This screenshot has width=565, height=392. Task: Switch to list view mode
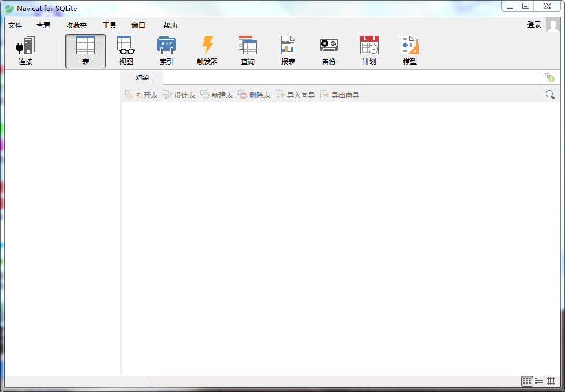point(539,381)
